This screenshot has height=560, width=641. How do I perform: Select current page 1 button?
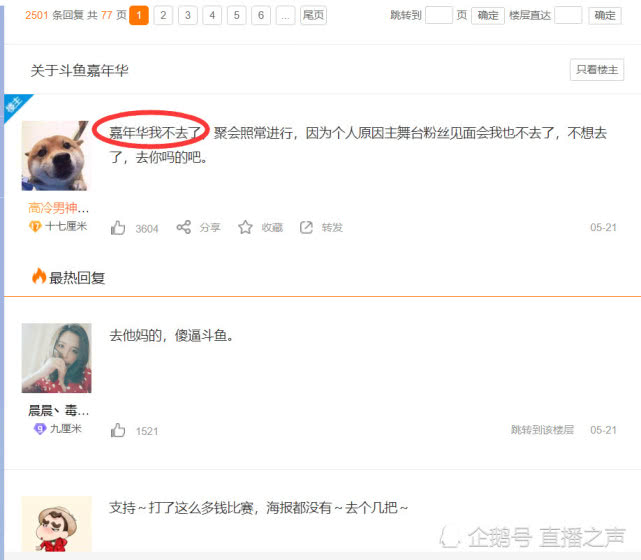(139, 16)
